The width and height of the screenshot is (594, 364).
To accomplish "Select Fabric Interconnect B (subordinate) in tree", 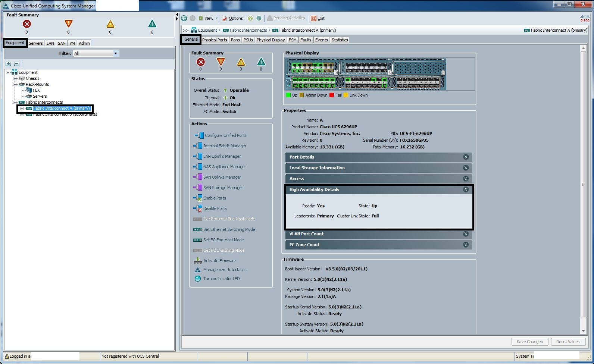I will [x=65, y=114].
